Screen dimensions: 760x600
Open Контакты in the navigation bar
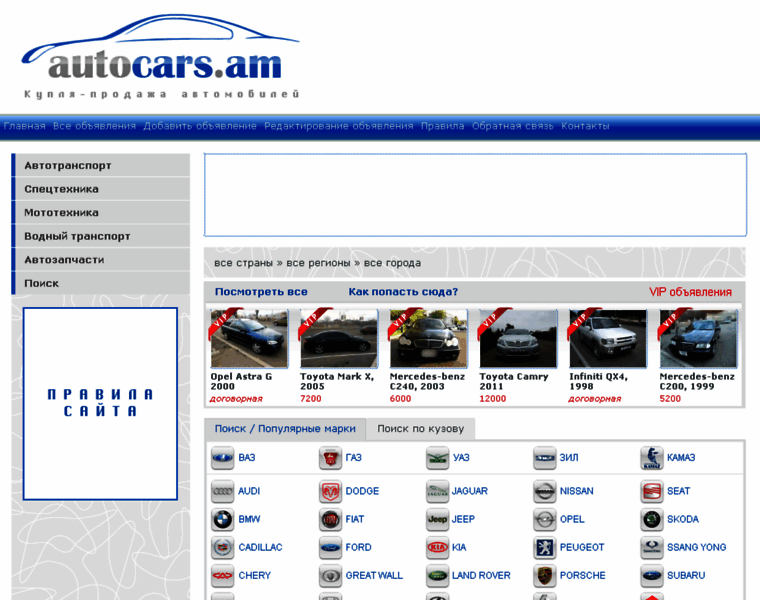[585, 126]
